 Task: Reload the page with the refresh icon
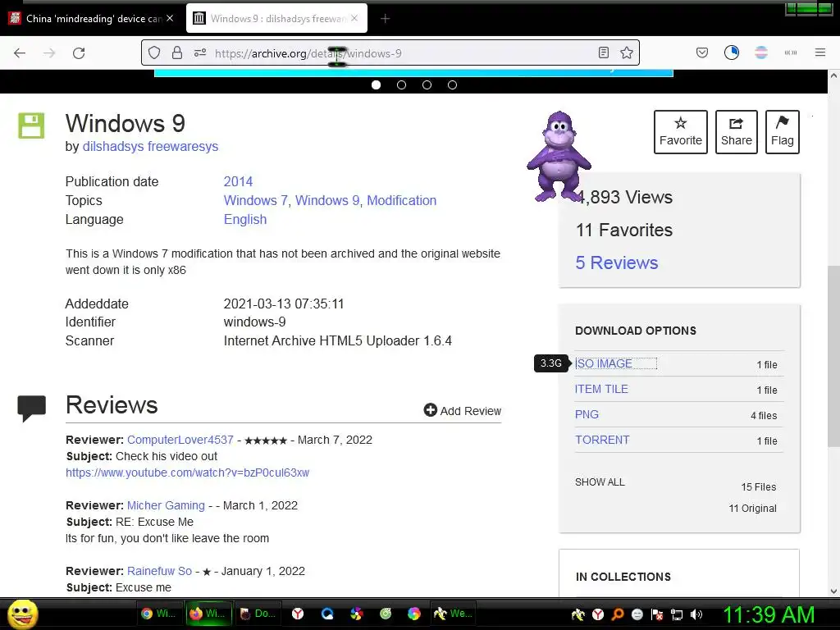[79, 53]
